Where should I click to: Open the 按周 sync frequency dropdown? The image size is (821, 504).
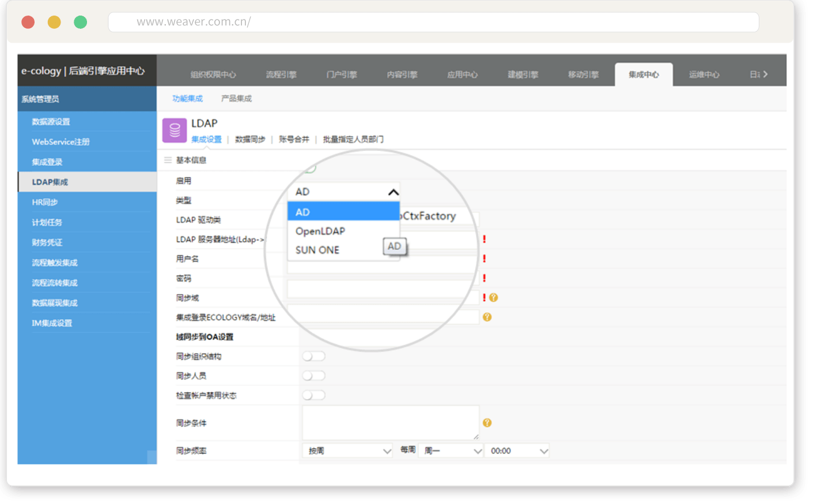coord(347,451)
